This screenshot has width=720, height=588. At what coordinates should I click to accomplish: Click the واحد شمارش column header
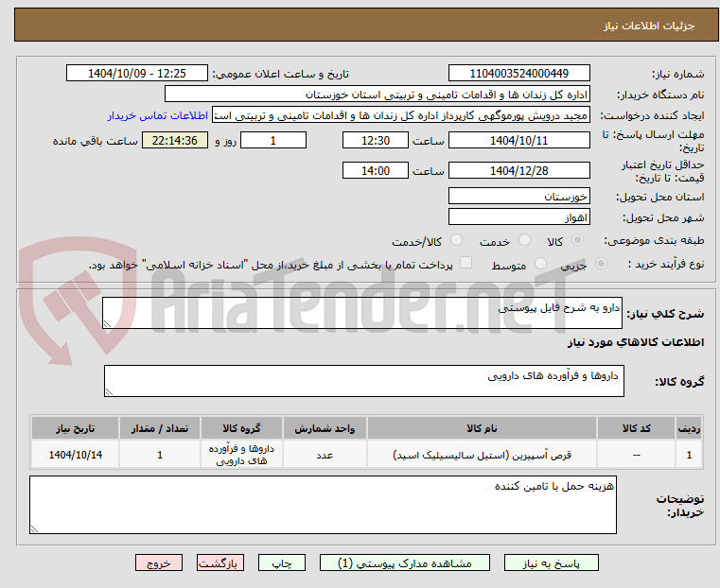tap(325, 428)
